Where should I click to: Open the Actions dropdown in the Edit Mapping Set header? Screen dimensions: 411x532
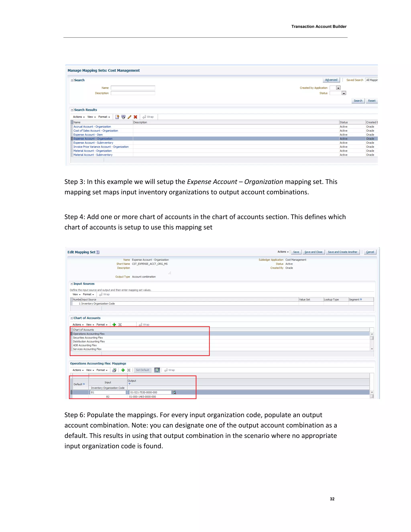point(283,252)
